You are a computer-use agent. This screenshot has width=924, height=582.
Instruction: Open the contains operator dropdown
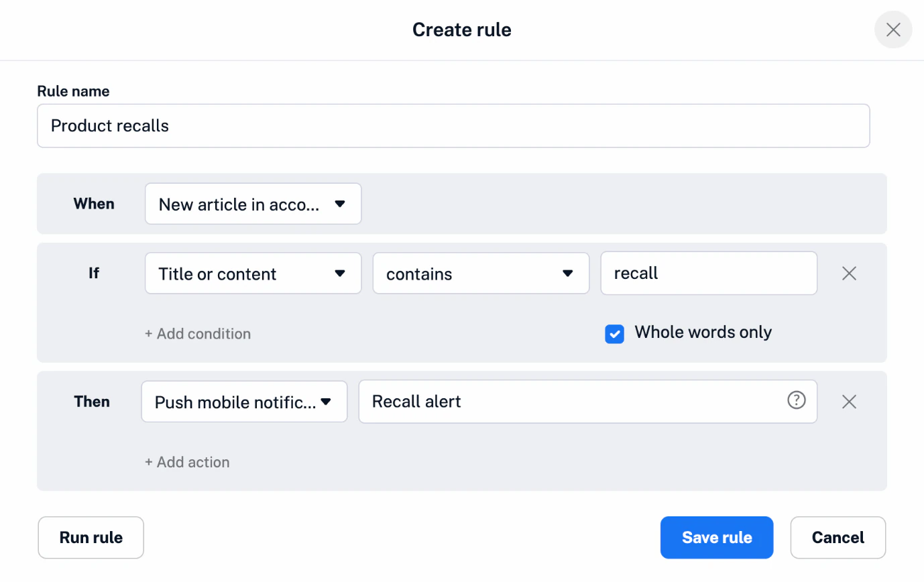[481, 274]
